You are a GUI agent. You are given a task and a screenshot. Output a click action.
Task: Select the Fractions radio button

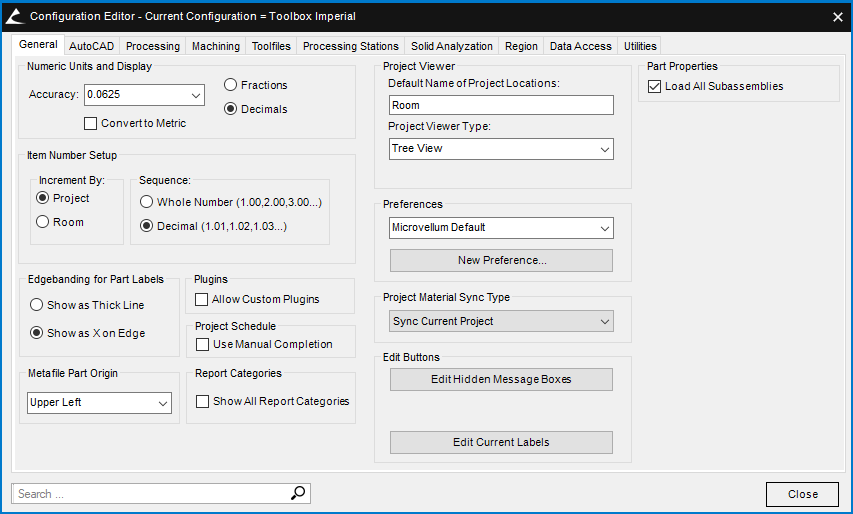point(231,86)
